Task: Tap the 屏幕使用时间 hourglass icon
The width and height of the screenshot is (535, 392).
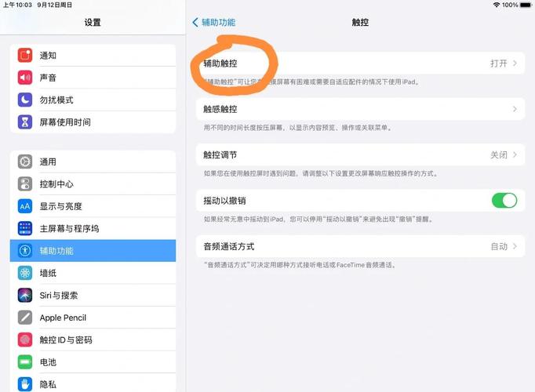Action: tap(25, 122)
